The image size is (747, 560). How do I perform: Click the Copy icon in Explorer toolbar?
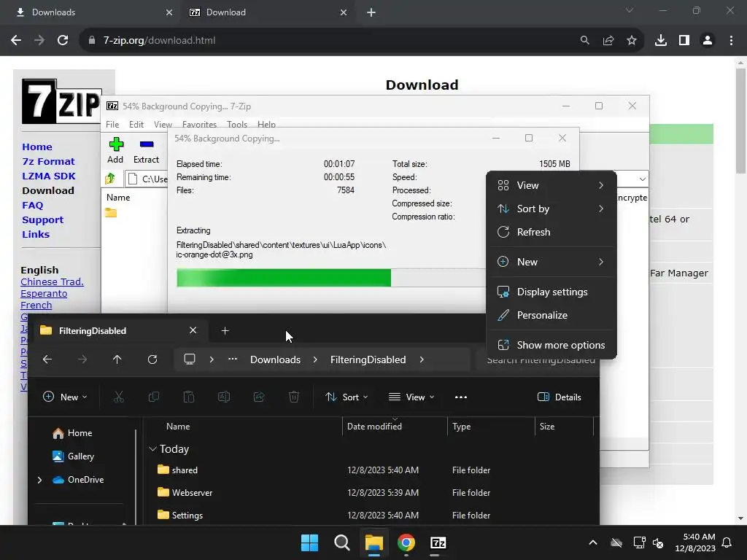pos(154,397)
